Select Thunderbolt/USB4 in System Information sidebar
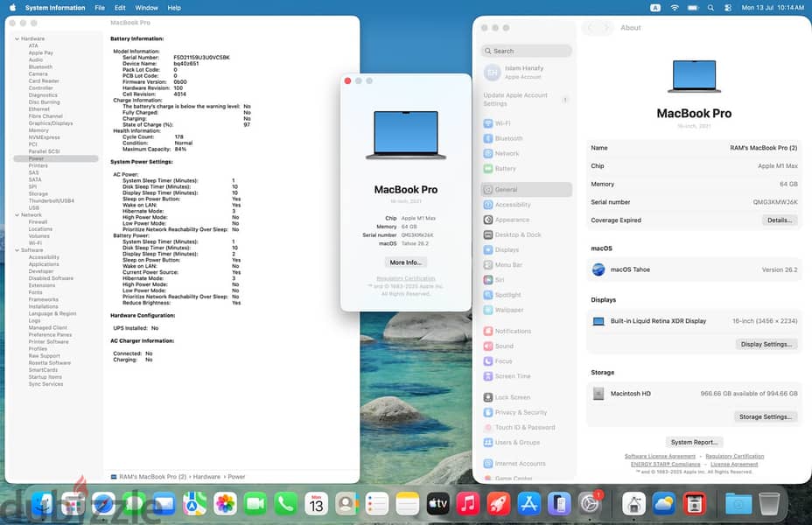Viewport: 812px width, 525px height. coord(52,201)
